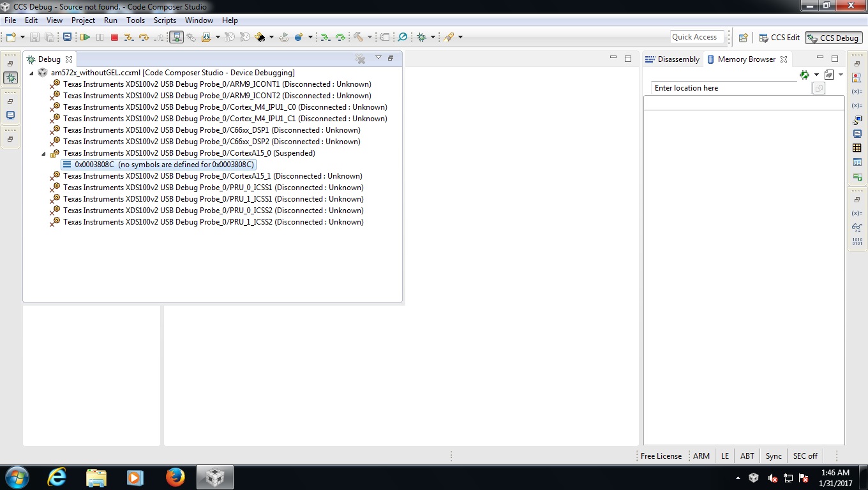Resume execution with the green play icon
Image resolution: width=868 pixels, height=490 pixels.
(x=85, y=37)
